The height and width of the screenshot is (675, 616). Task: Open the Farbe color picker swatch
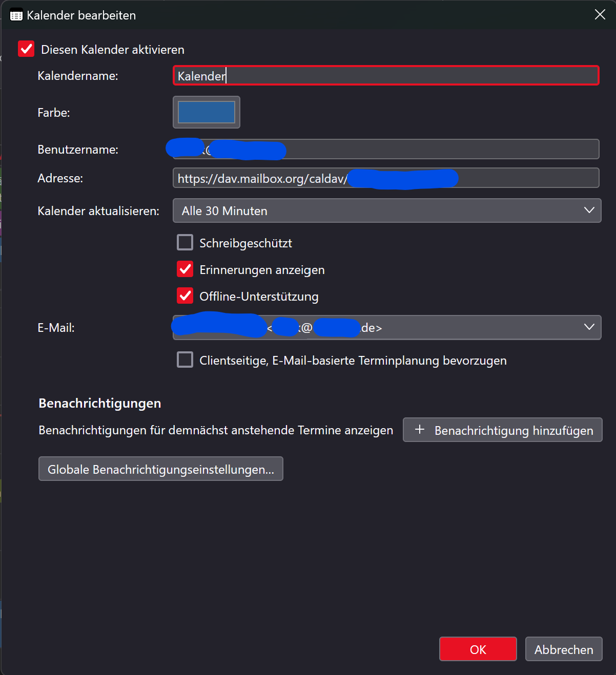click(207, 112)
